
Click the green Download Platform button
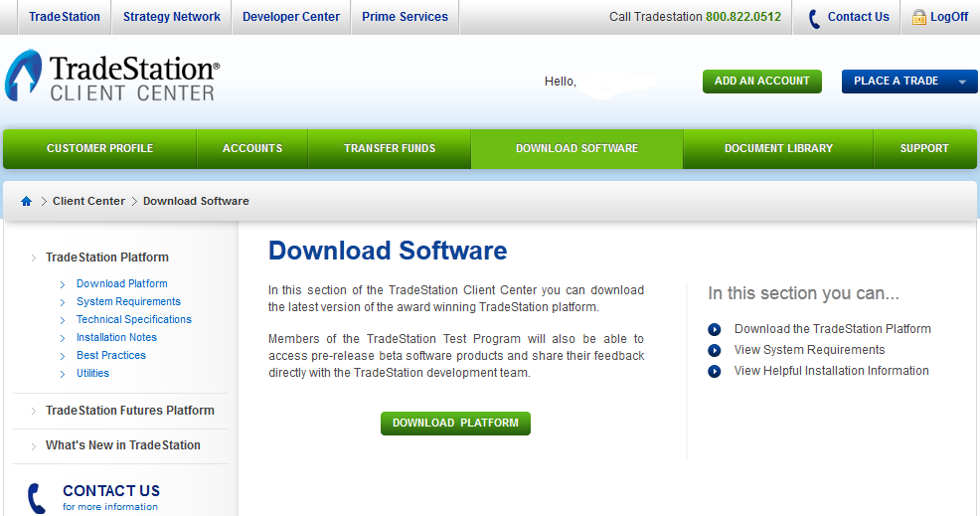[455, 424]
